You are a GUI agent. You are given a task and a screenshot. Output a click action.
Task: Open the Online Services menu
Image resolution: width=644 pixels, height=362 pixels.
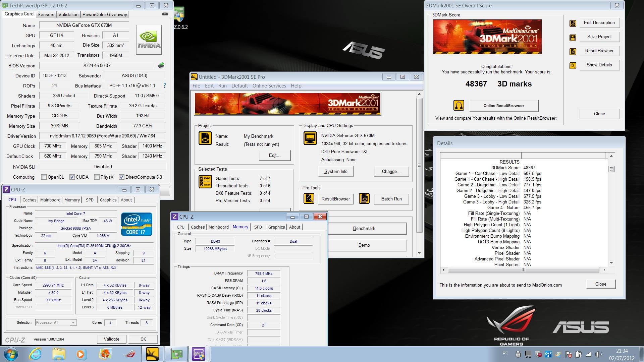pos(269,86)
